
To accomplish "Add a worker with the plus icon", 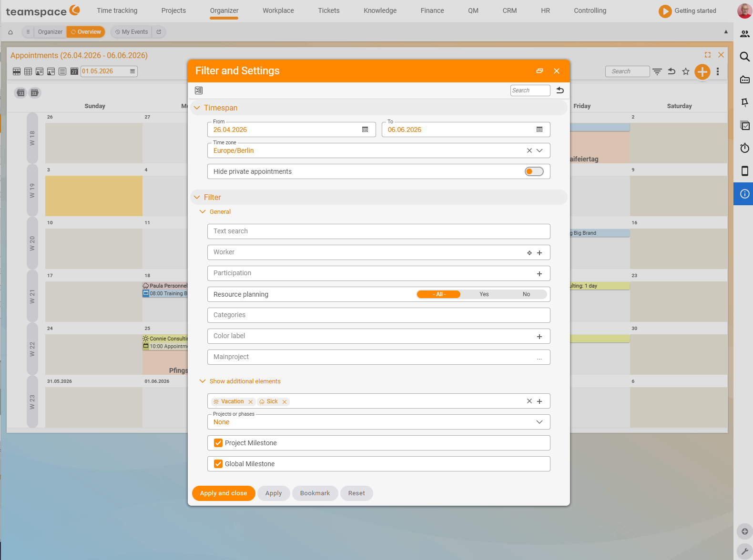I will pyautogui.click(x=539, y=253).
